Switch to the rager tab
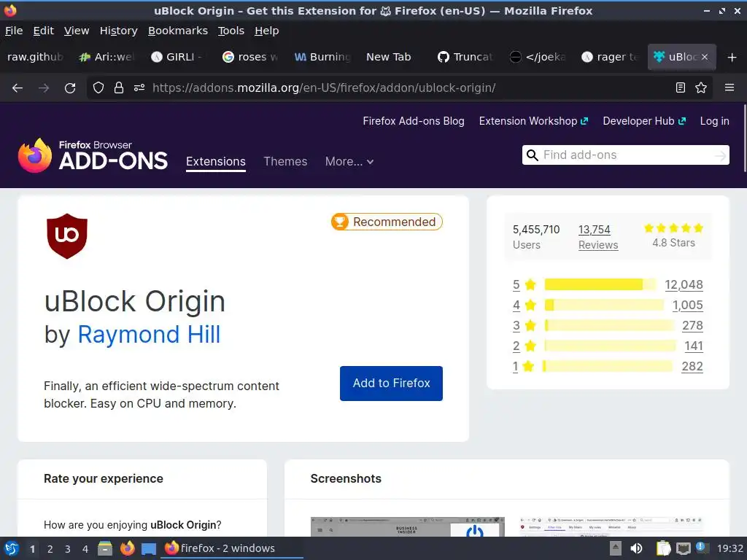This screenshot has width=747, height=560. tap(609, 57)
